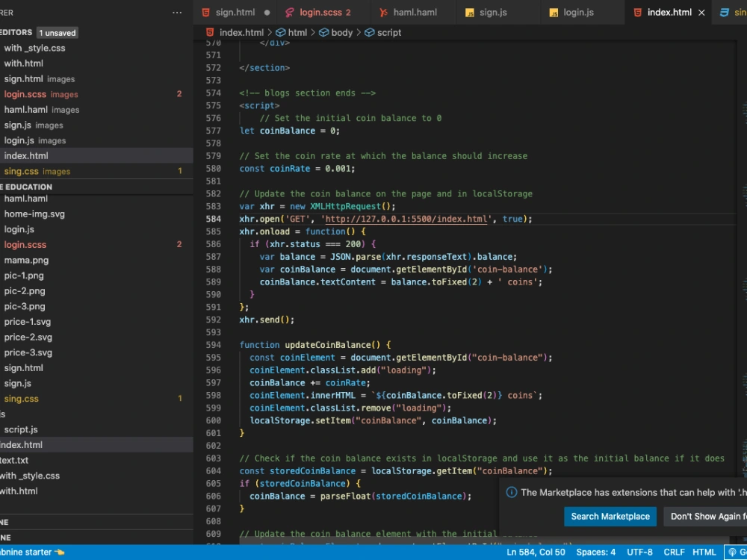Click Ln 584, Col 50 in status bar
The height and width of the screenshot is (560, 747).
point(536,552)
